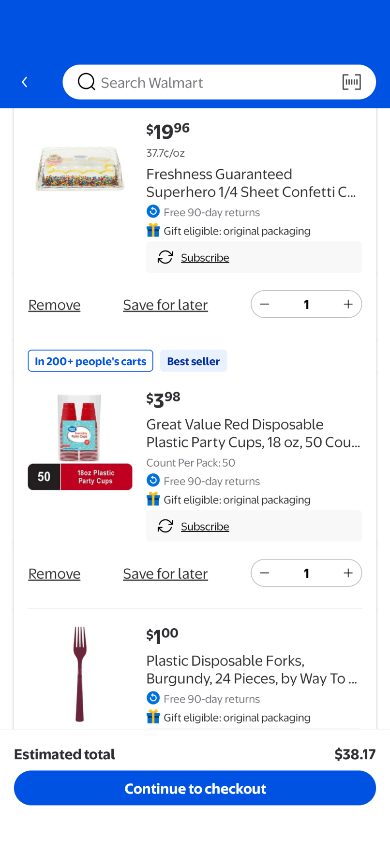Increase the confetti cake quantity
Image resolution: width=390 pixels, height=868 pixels.
(x=348, y=304)
